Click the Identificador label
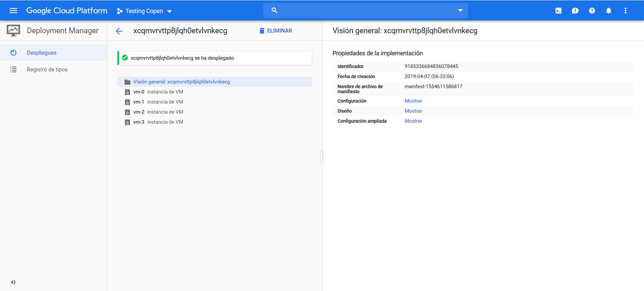This screenshot has height=291, width=644. [x=351, y=66]
